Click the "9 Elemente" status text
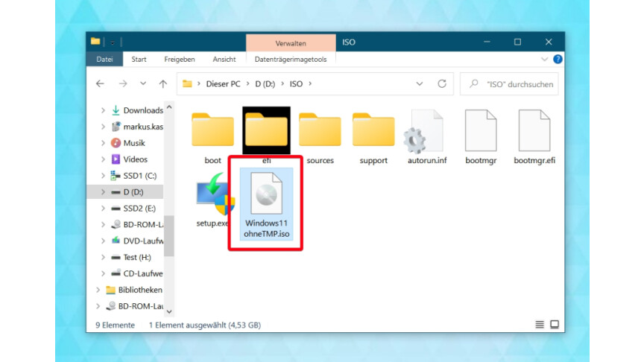Viewport: 644px width, 362px height. 115,325
